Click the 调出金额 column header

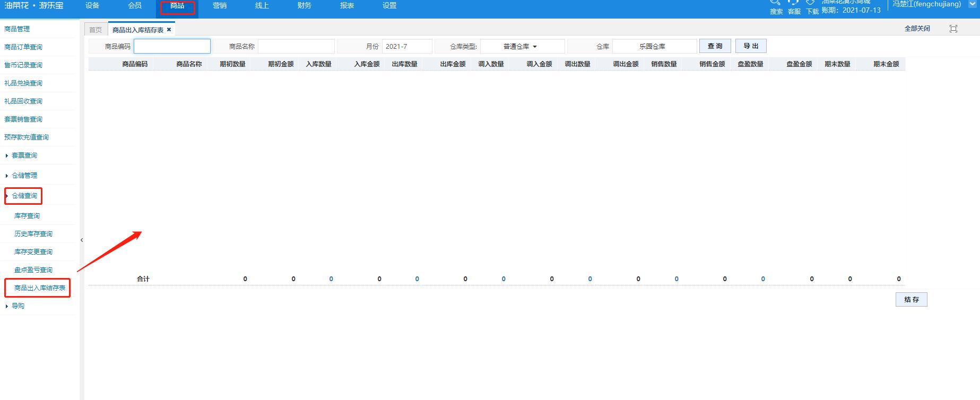click(x=626, y=64)
